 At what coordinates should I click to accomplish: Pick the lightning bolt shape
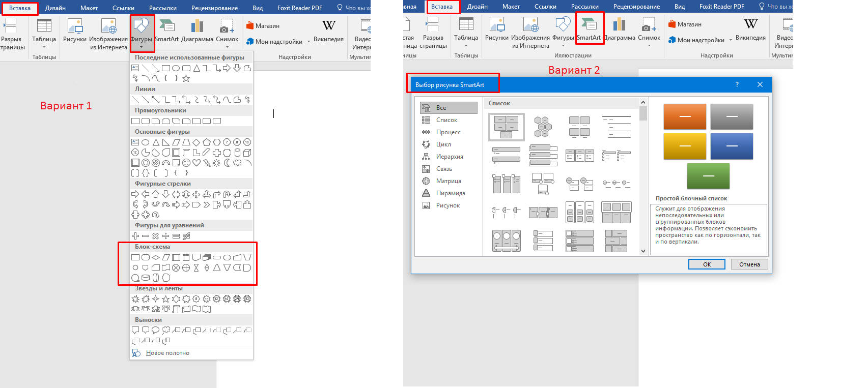tap(206, 163)
